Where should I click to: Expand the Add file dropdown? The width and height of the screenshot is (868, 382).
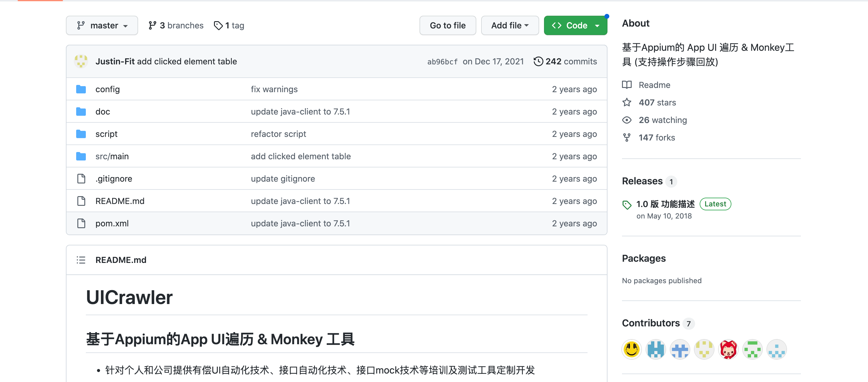pyautogui.click(x=510, y=25)
